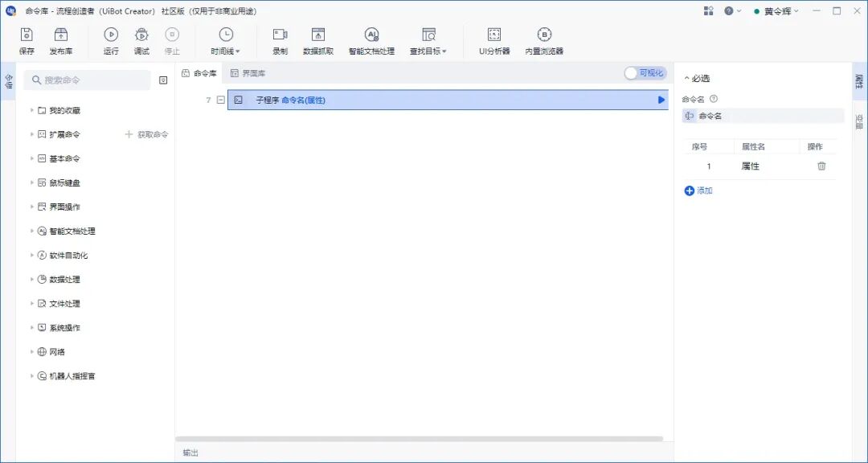Expand the 鼠标键盘 category

click(32, 182)
